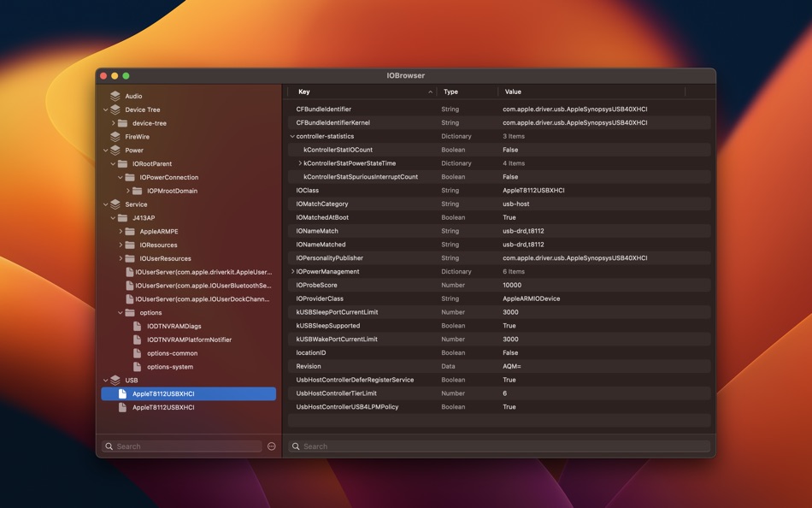Click the FireWire plane stack icon
This screenshot has height=508, width=812.
coord(115,136)
